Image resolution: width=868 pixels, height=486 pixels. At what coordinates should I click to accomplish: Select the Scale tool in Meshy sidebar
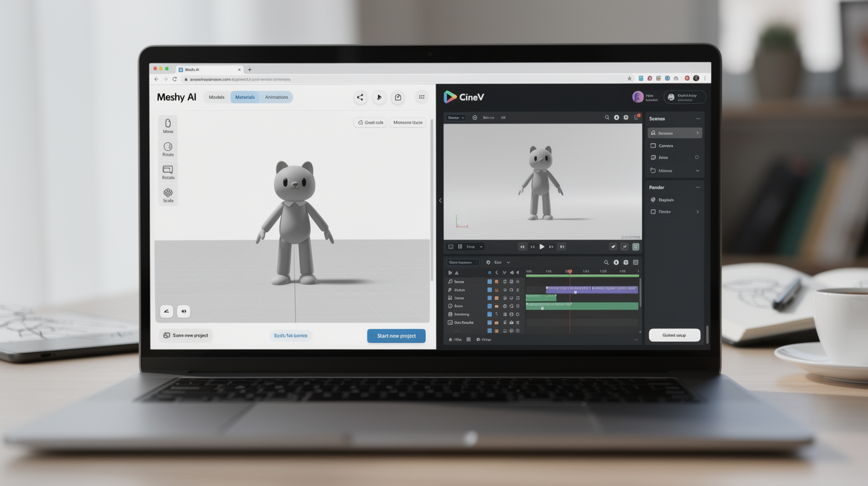(168, 195)
